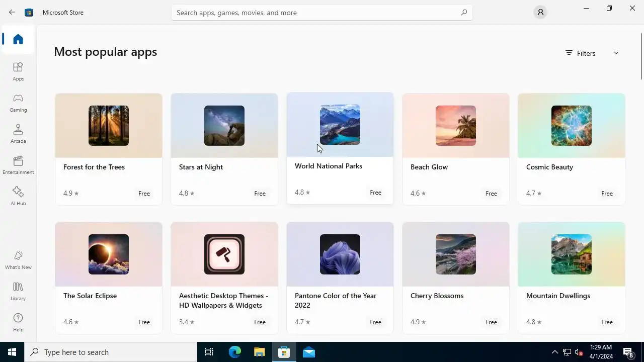This screenshot has height=362, width=644.
Task: Click the Forest for the Trees title
Action: [94, 167]
